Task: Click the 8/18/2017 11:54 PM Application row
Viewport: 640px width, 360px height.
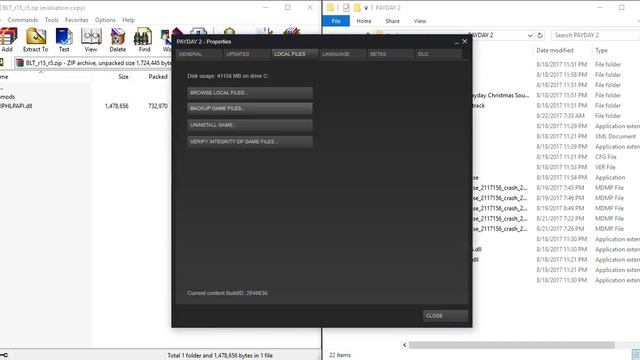Action: [556, 177]
